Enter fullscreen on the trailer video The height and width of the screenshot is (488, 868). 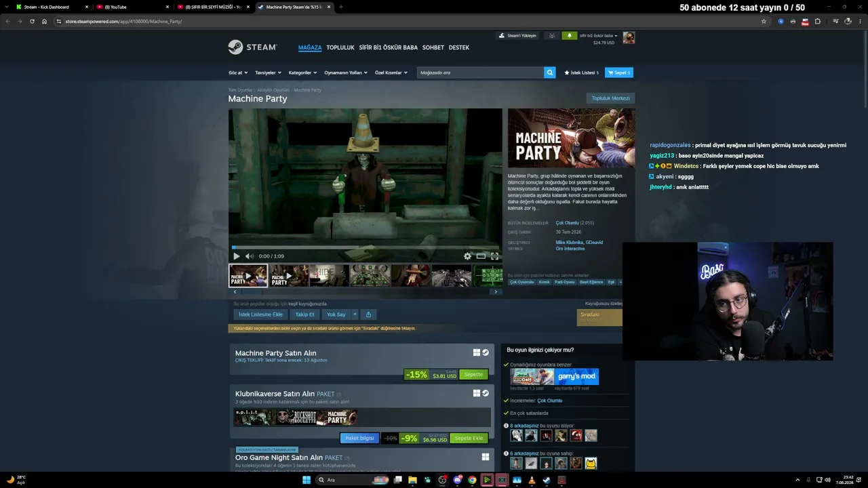pos(494,256)
